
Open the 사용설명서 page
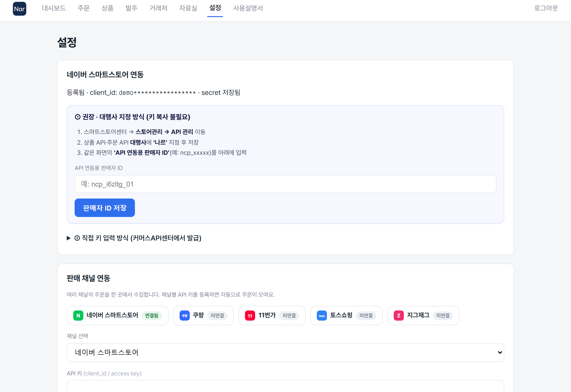click(x=248, y=8)
